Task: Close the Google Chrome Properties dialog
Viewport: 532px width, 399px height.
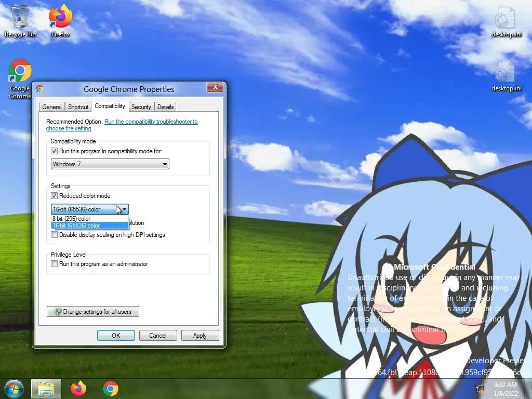Action: (x=215, y=87)
